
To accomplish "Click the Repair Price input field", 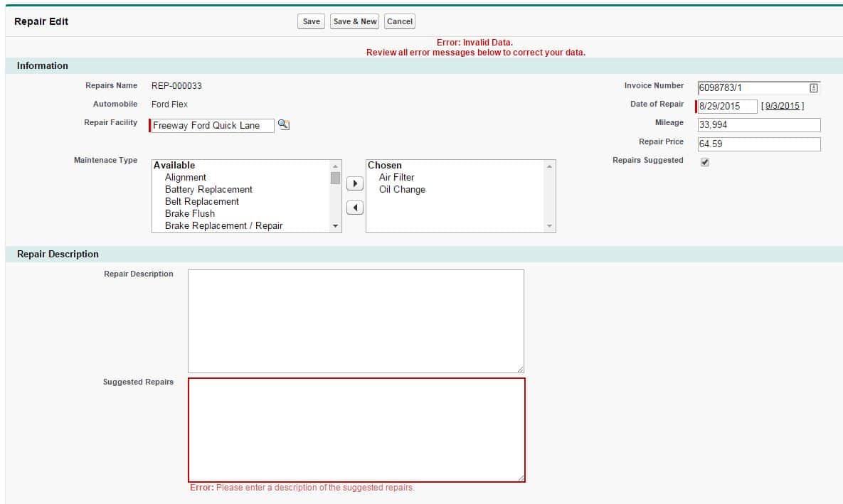I will (x=758, y=144).
